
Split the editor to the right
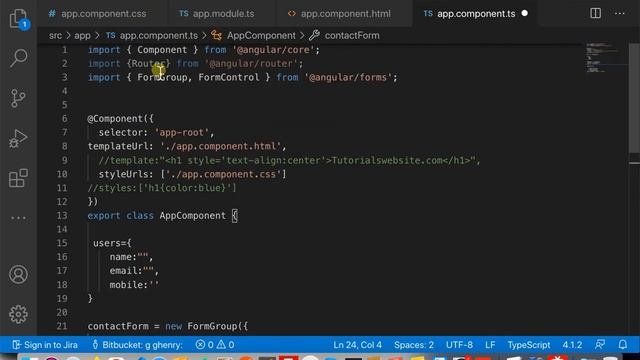pos(596,13)
